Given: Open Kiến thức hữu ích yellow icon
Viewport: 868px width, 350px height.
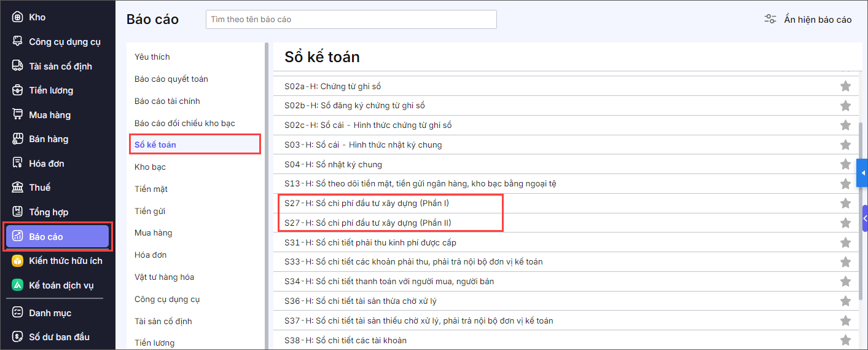Looking at the screenshot, I should (17, 261).
